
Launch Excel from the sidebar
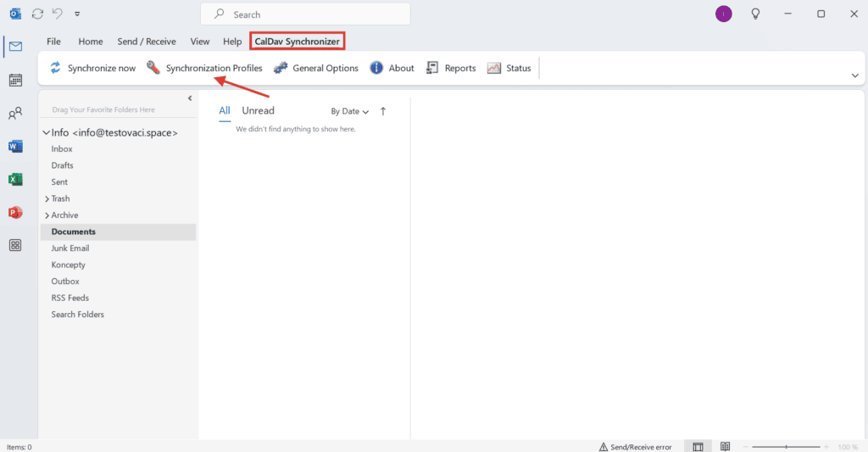15,180
